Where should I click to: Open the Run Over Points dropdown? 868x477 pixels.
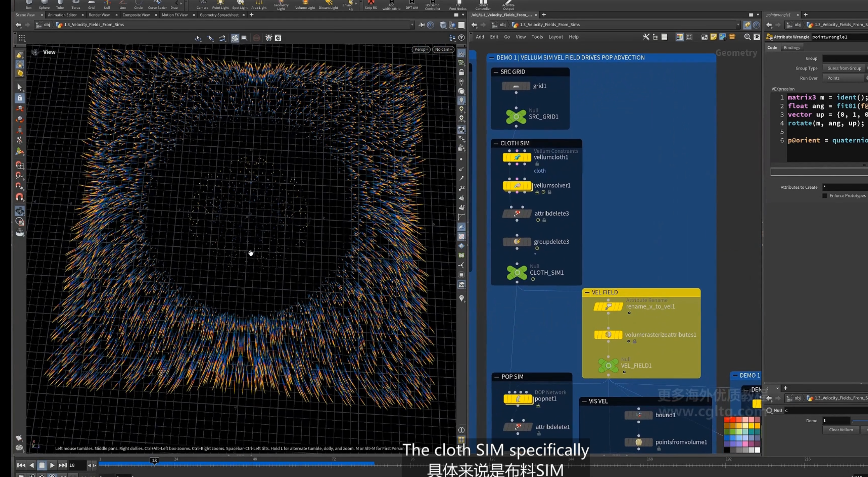(845, 78)
